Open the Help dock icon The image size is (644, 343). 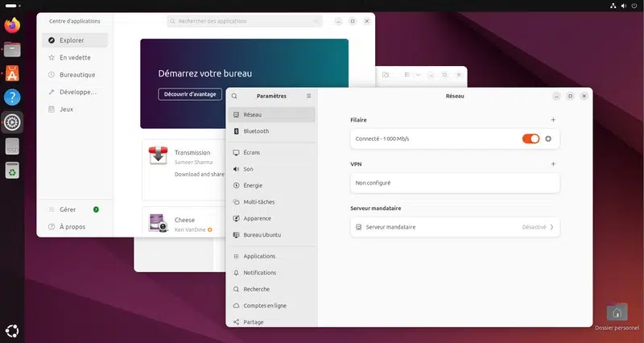tap(12, 97)
